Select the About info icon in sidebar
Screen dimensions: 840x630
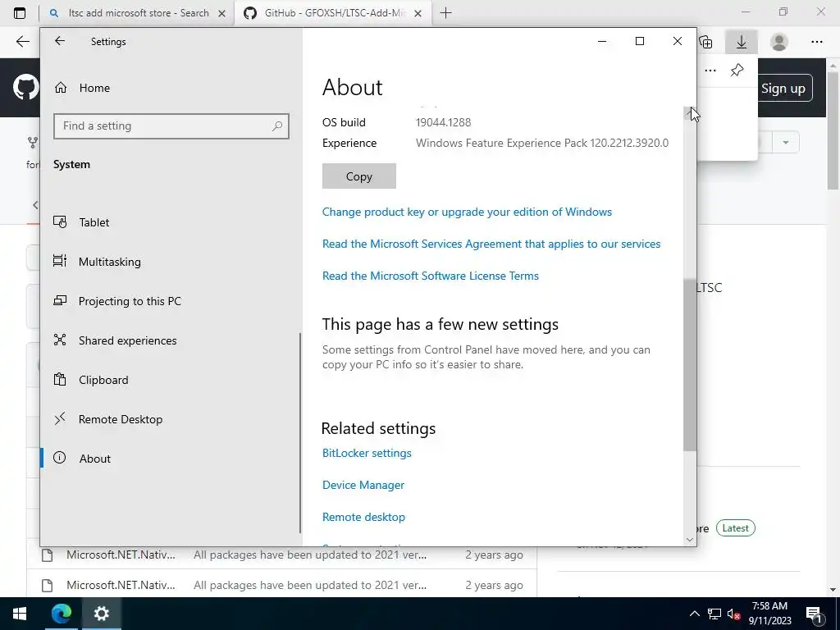59,458
